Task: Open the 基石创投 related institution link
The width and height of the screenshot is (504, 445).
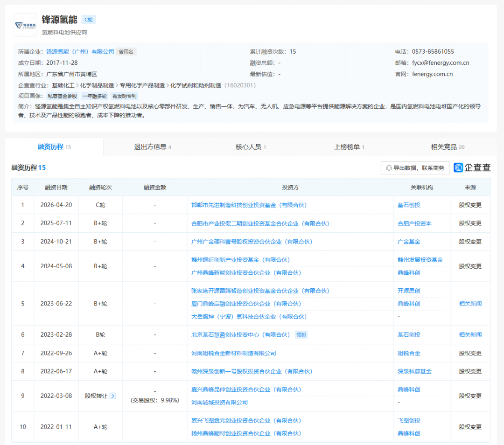Action: [409, 205]
